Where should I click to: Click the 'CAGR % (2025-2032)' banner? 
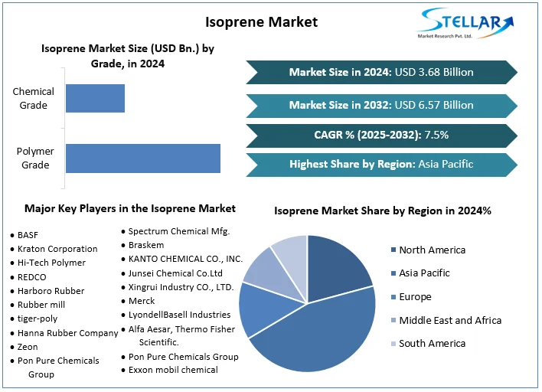(x=381, y=136)
